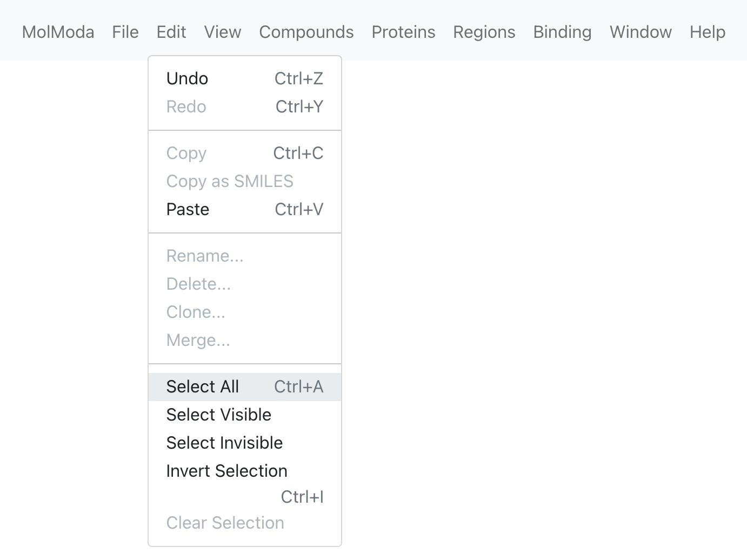Open the Compounds menu
The width and height of the screenshot is (747, 560).
click(x=306, y=32)
